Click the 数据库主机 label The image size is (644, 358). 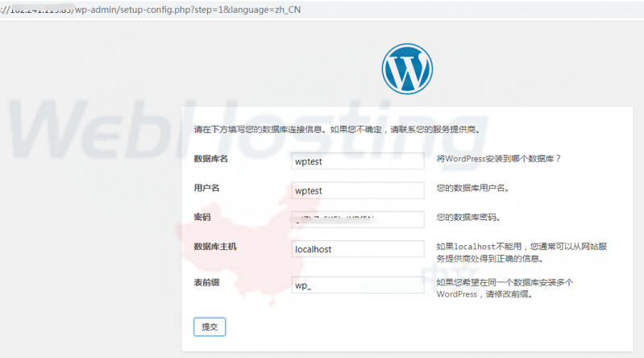coord(214,247)
